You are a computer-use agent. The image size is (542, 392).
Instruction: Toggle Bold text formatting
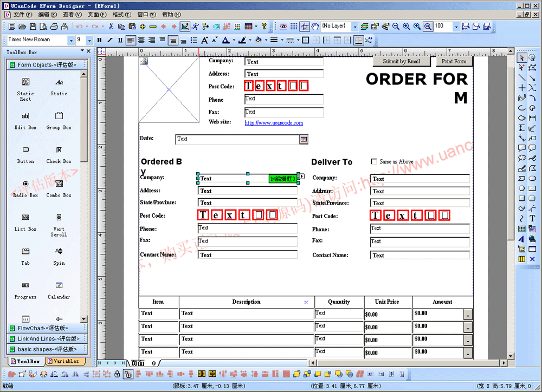99,40
